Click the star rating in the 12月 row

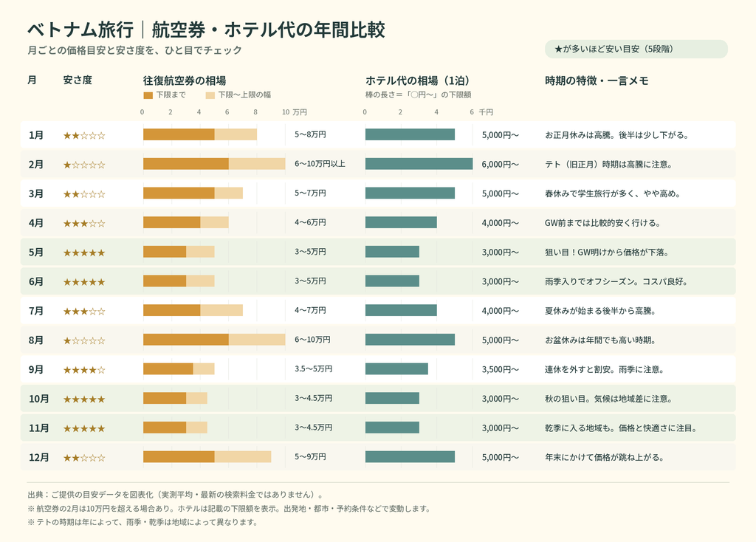pyautogui.click(x=84, y=458)
